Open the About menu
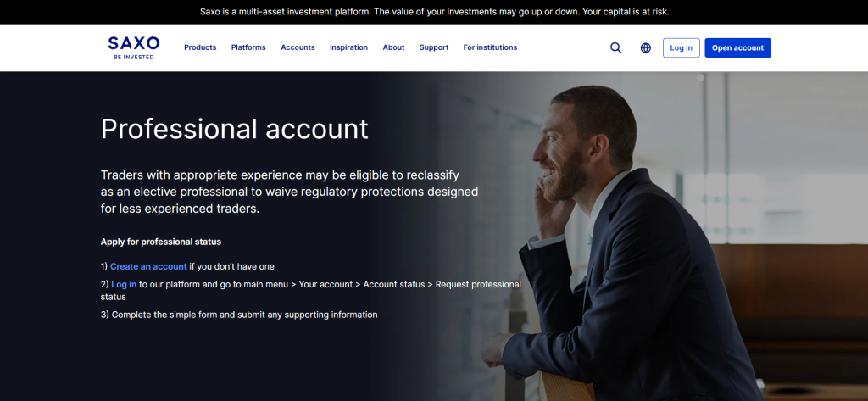868x401 pixels. click(393, 47)
